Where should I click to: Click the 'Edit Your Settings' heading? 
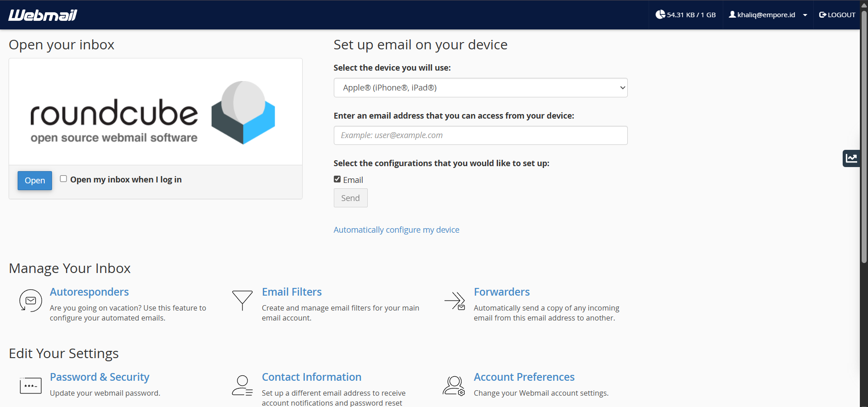coord(64,354)
